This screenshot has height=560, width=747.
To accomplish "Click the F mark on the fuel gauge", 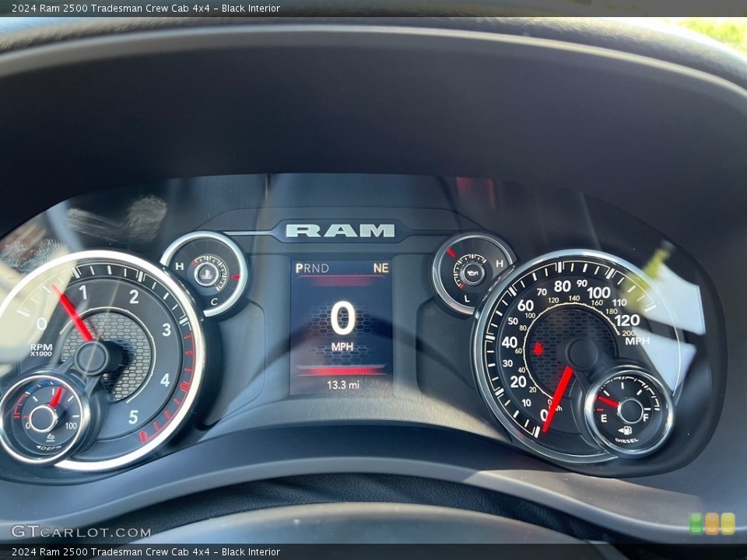I will click(646, 418).
